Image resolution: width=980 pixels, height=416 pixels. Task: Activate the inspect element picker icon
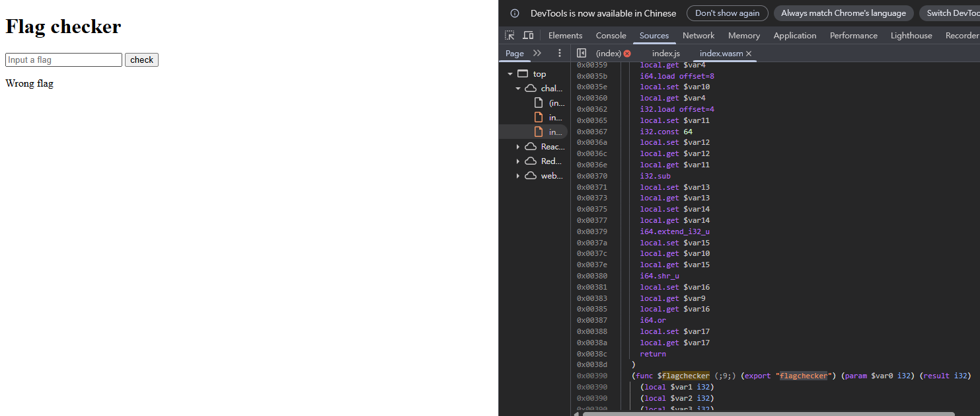pos(509,35)
